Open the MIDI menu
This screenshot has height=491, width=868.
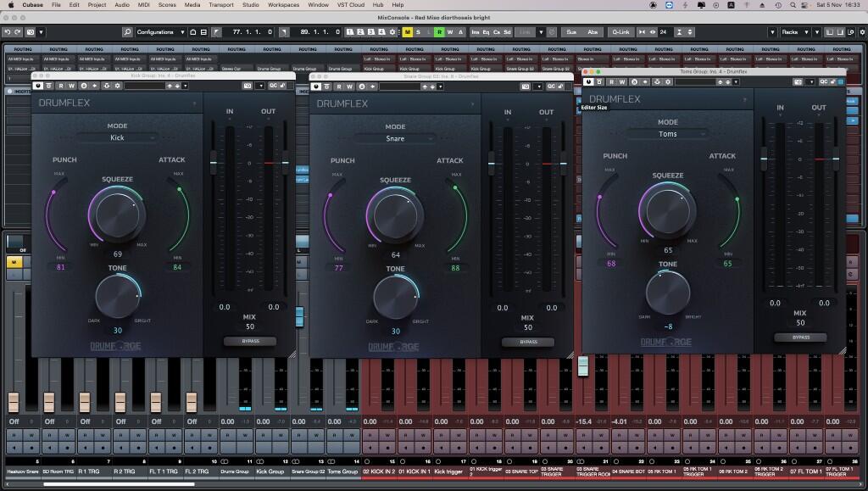pos(143,4)
